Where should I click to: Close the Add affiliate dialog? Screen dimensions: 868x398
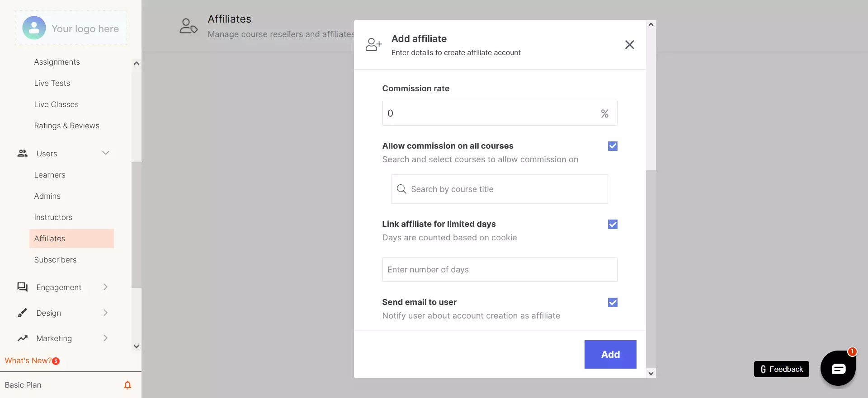click(x=629, y=45)
